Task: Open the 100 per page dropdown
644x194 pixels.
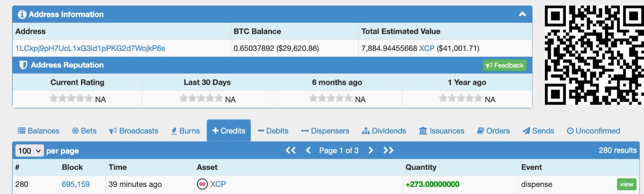Action: coord(30,150)
